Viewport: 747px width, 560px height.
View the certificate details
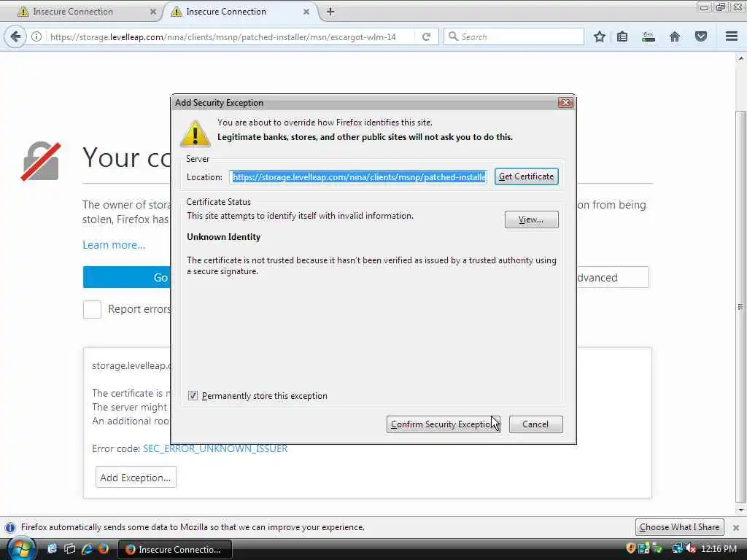[x=531, y=219]
